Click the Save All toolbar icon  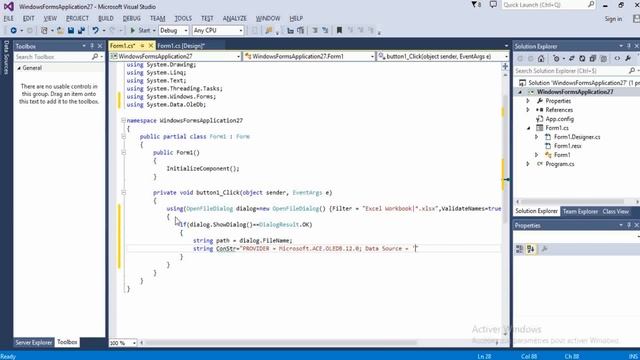coord(81,31)
